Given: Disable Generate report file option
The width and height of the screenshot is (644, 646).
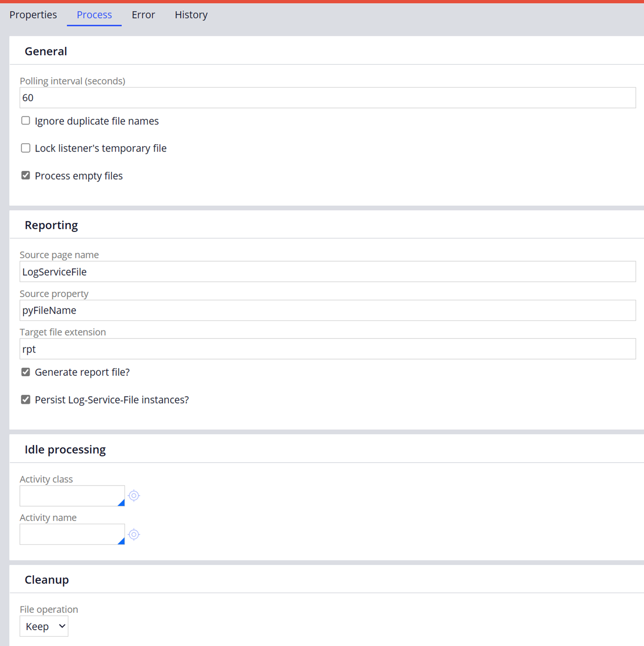Looking at the screenshot, I should (x=26, y=372).
